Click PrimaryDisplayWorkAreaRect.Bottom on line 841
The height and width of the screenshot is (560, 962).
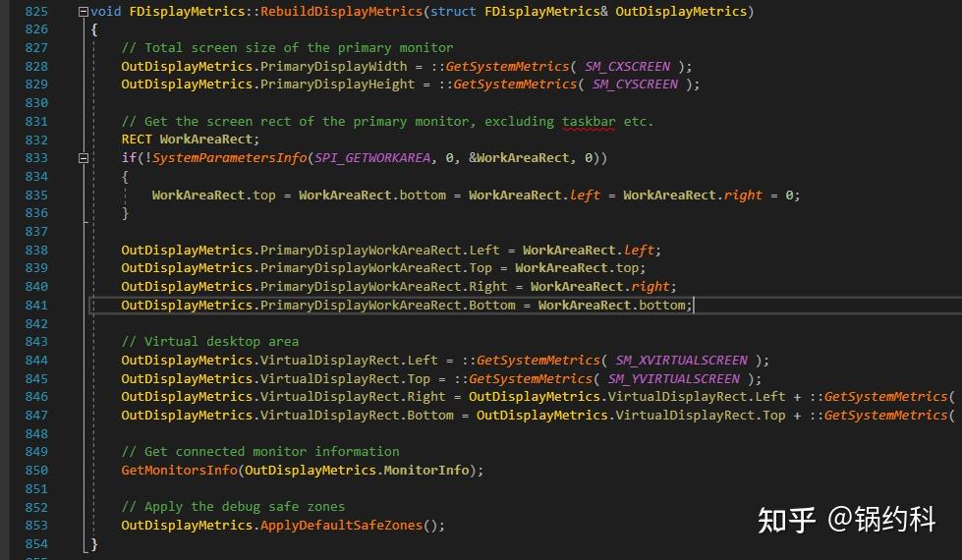click(388, 305)
